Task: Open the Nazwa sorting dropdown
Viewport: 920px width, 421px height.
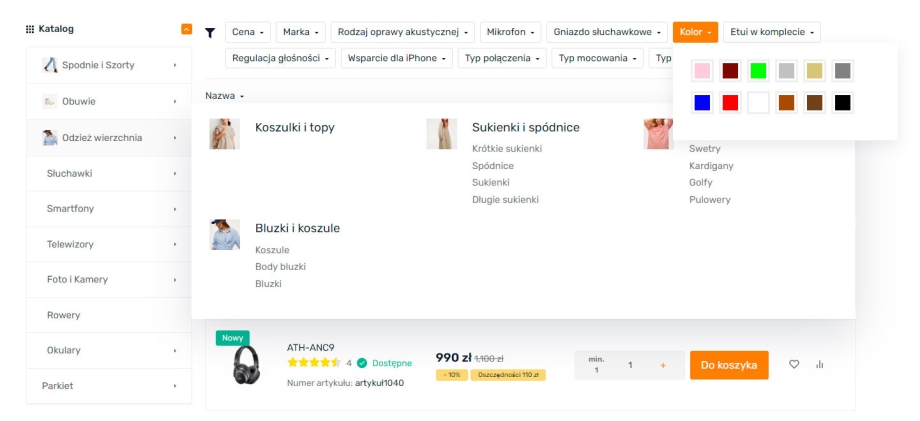Action: click(x=225, y=96)
